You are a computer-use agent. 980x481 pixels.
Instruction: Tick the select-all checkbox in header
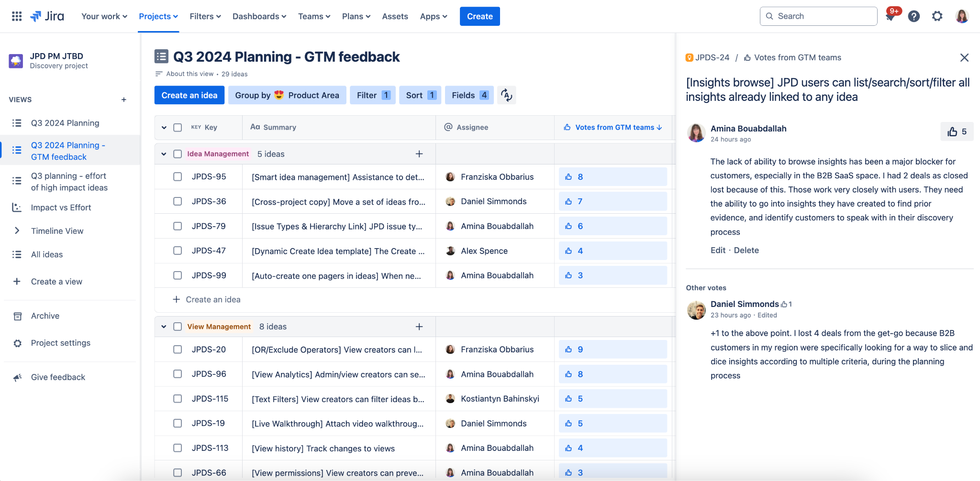pos(178,128)
